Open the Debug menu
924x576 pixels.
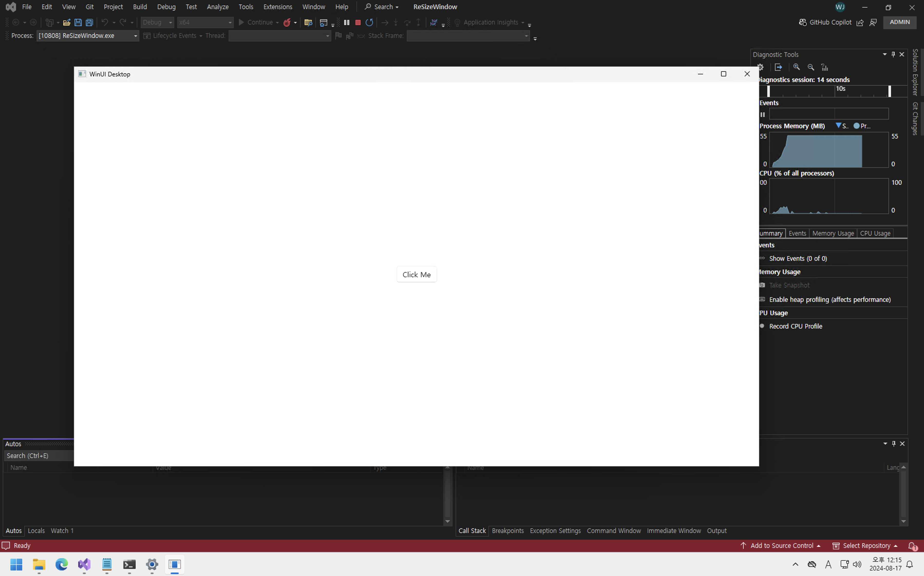(166, 7)
